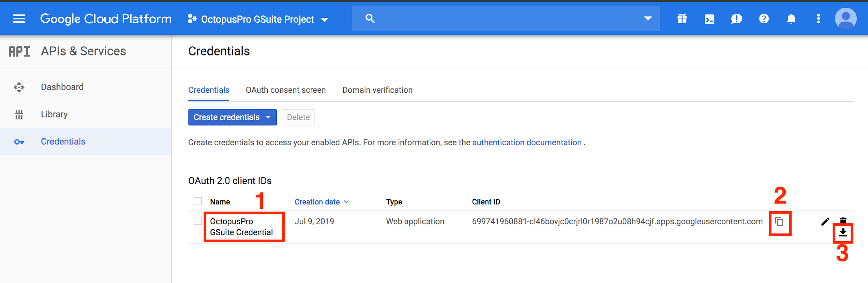Click the gift free trial icon
Viewport: 868px width, 283px height.
coord(682,19)
